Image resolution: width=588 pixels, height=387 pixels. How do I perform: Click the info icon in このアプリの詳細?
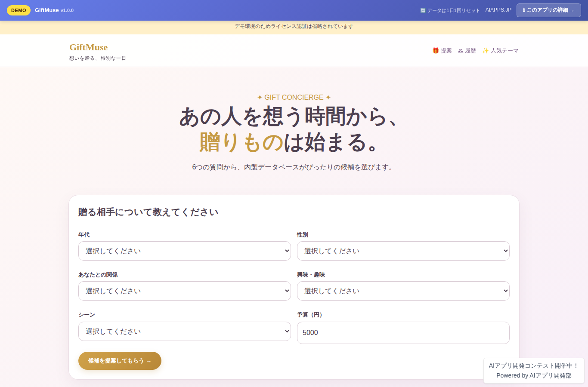[x=524, y=10]
